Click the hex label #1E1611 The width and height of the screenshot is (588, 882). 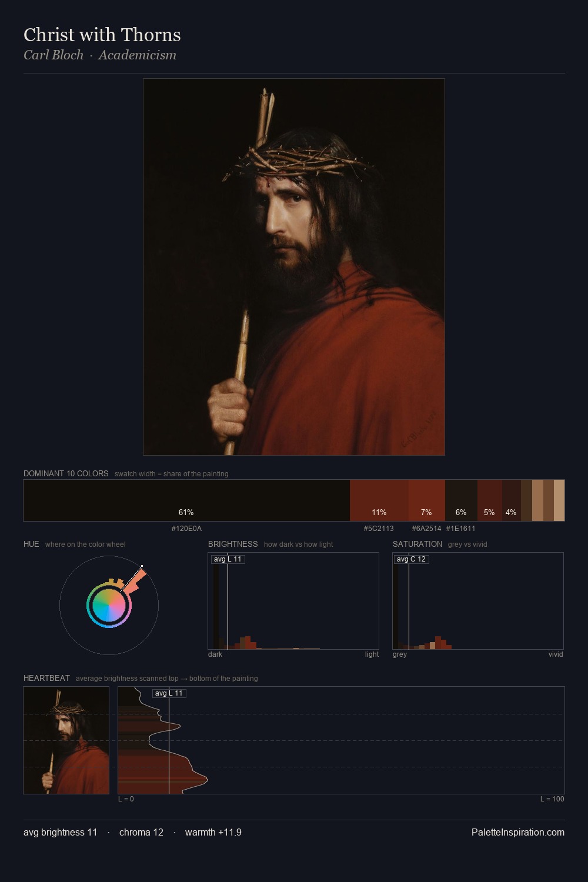(x=460, y=529)
